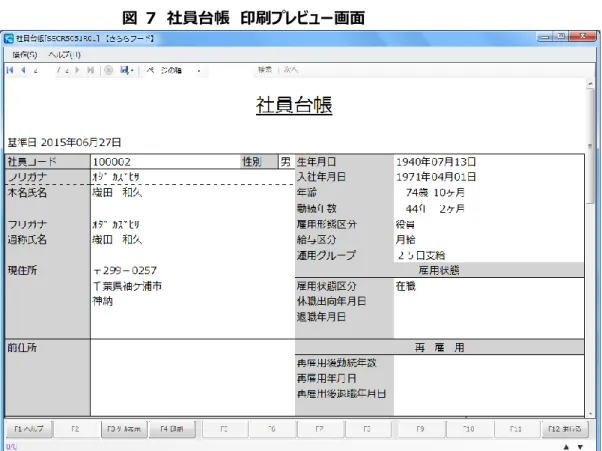
Task: Click the 基準日 2015年06月27日 text
Action: click(x=64, y=142)
